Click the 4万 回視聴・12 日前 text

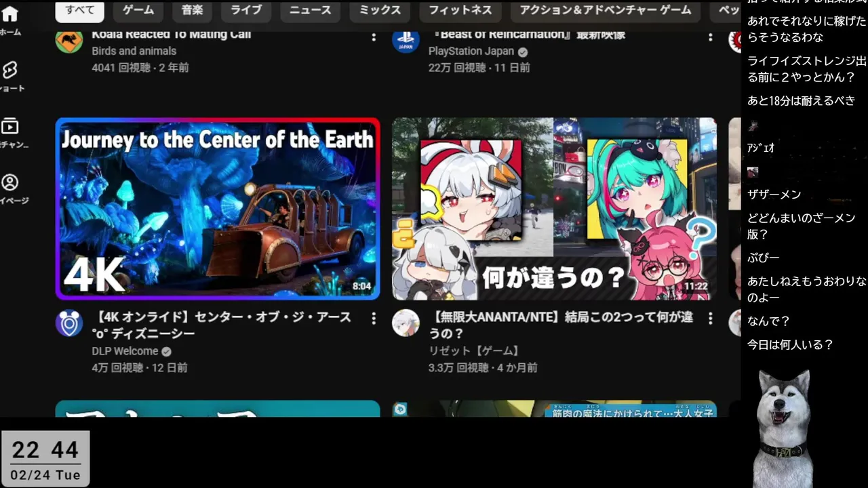140,367
